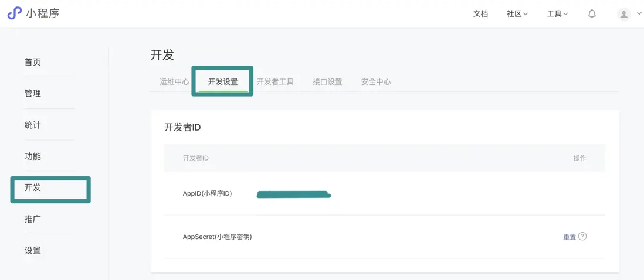644x280 pixels.
Task: Switch to the 运维中心 tab
Action: point(174,82)
